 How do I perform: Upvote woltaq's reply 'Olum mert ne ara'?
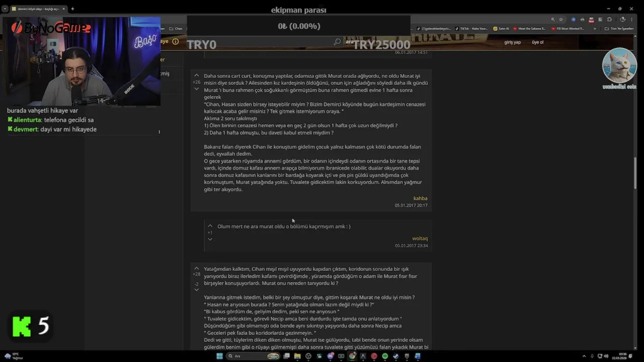210,226
